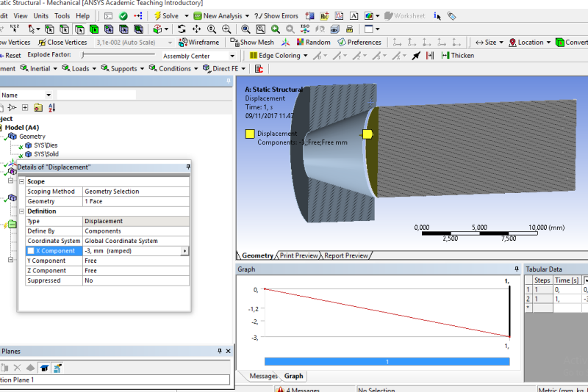
Task: Click the black arrow edge direction icon
Action: click(416, 56)
